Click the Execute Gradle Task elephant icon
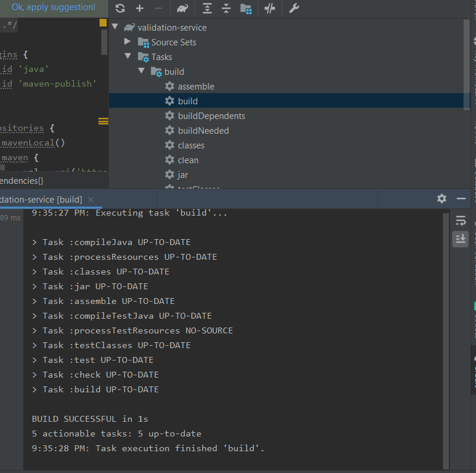Screen dimensions: 476x473 182,8
